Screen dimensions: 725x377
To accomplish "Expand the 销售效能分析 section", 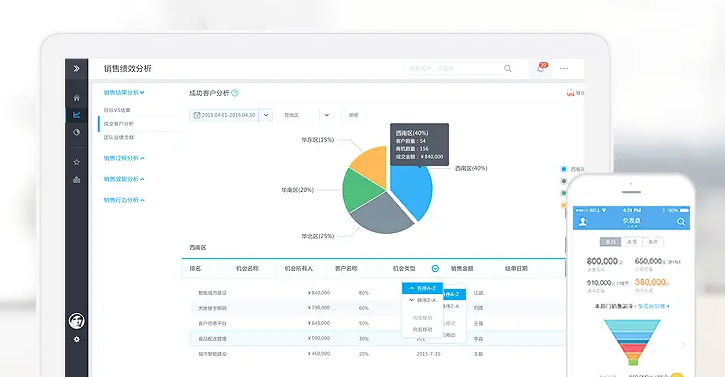I will point(124,179).
